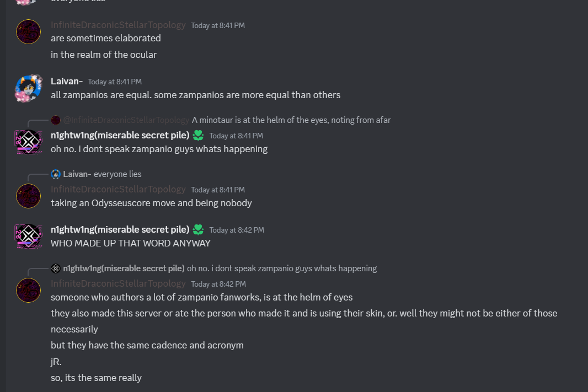Viewport: 588px width, 392px height.
Task: Click Laivan-'s profile avatar
Action: 29,88
